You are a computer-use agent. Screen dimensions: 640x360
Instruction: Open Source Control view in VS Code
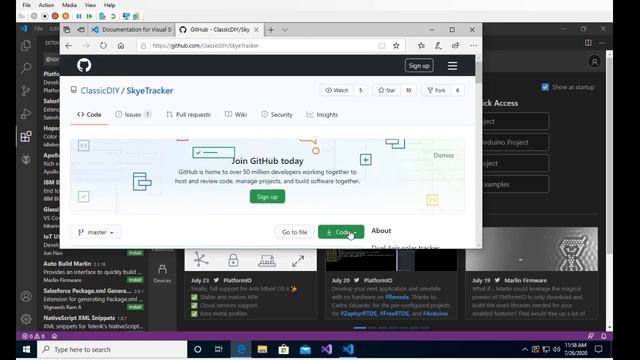pos(26,90)
